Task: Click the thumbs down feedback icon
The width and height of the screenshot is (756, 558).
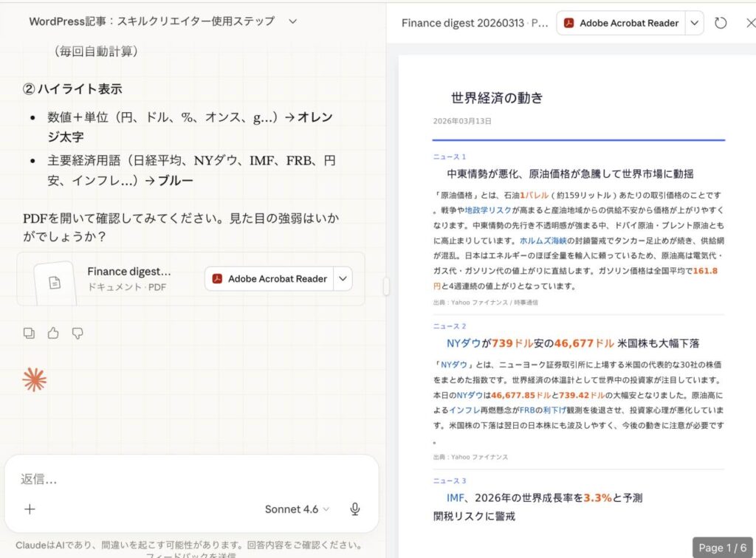Action: tap(78, 333)
